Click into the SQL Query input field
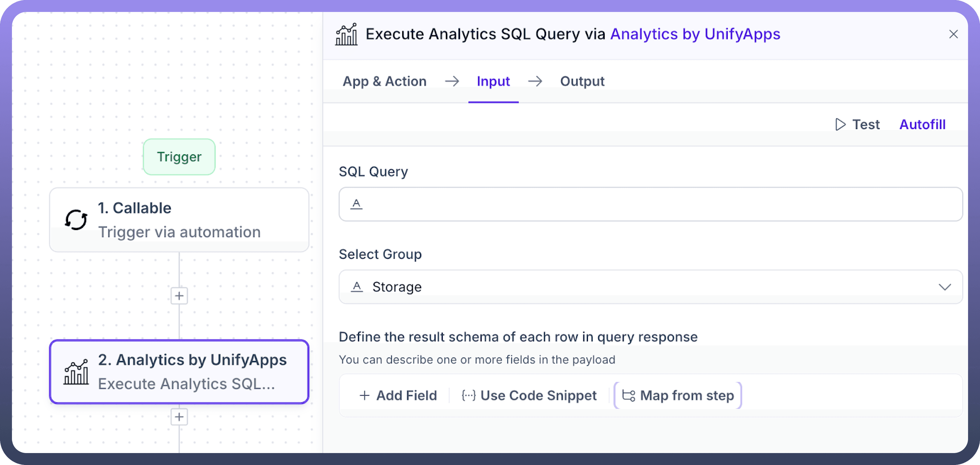Image resolution: width=980 pixels, height=465 pixels. (650, 204)
